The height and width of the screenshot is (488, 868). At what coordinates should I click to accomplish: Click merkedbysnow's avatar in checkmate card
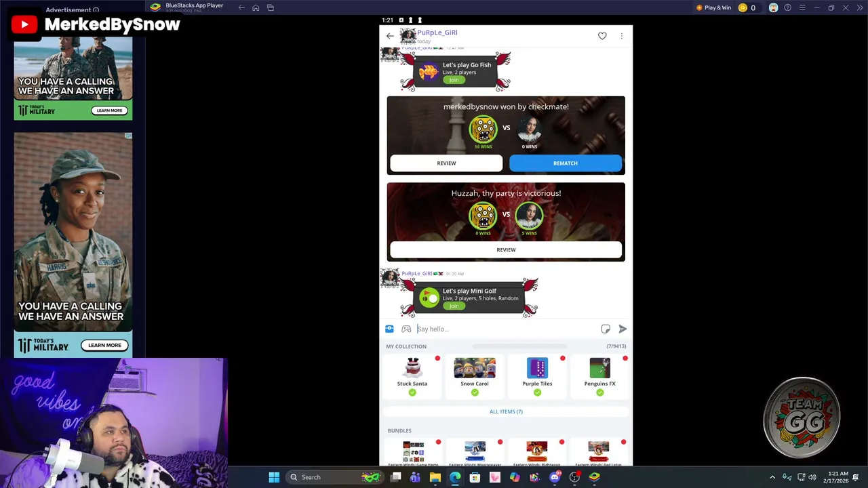pyautogui.click(x=483, y=129)
